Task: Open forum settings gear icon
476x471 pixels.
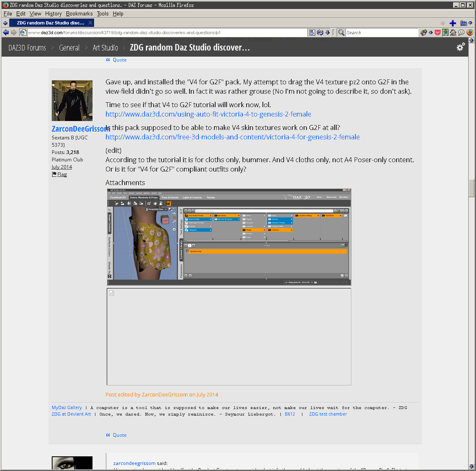Action: 461,47
